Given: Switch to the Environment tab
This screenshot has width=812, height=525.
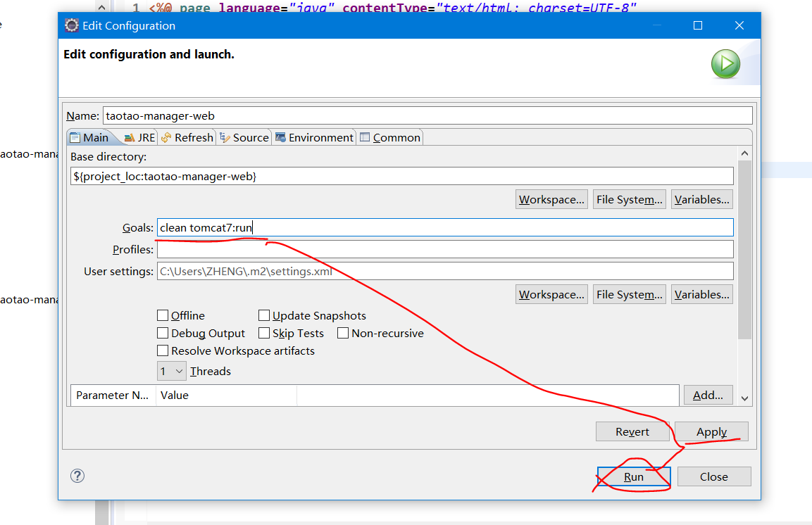Looking at the screenshot, I should (x=314, y=138).
